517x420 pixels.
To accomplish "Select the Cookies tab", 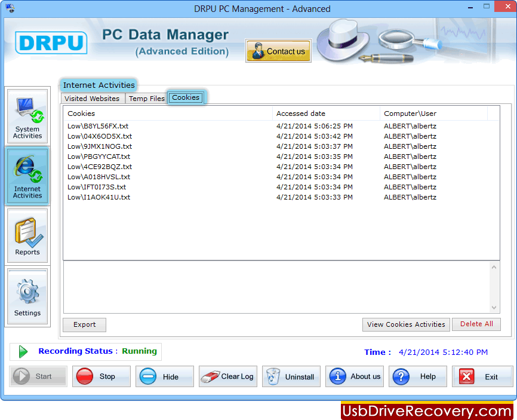I will point(186,97).
